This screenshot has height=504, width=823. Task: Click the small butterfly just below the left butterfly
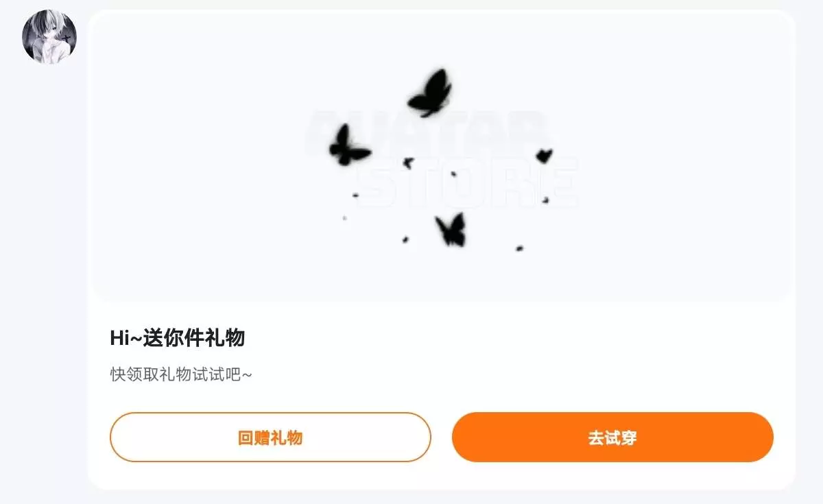pyautogui.click(x=408, y=163)
